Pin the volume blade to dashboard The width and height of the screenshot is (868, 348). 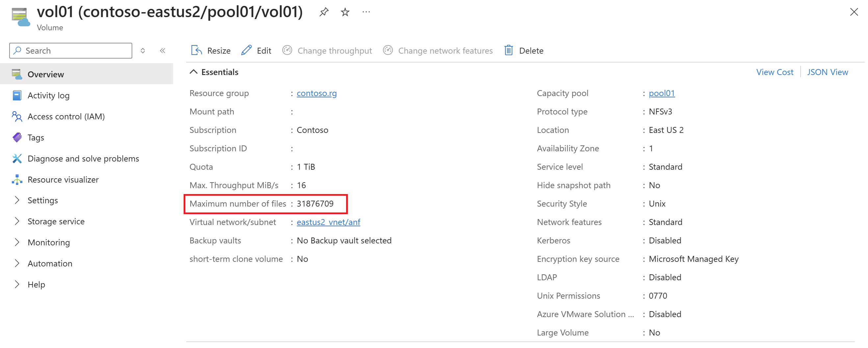point(323,12)
